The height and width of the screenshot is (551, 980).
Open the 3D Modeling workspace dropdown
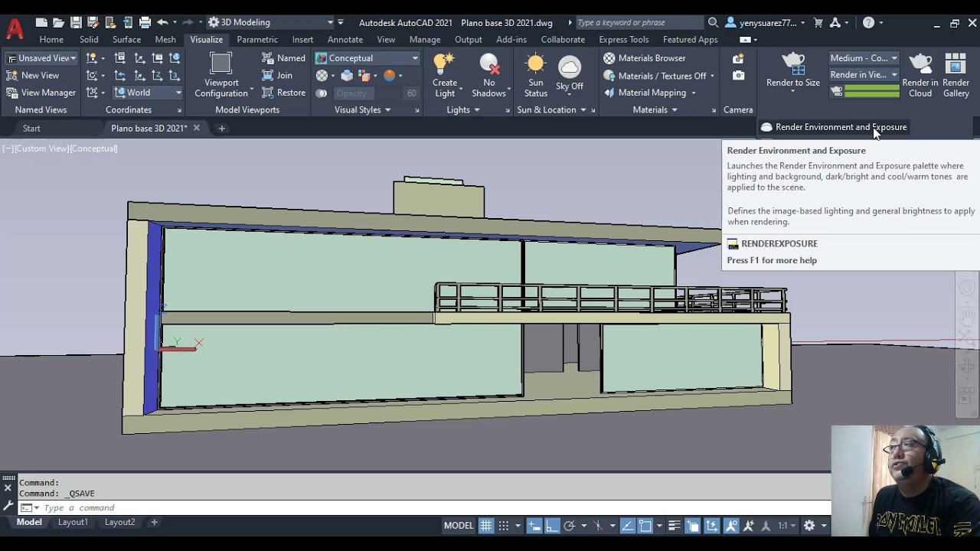point(271,23)
